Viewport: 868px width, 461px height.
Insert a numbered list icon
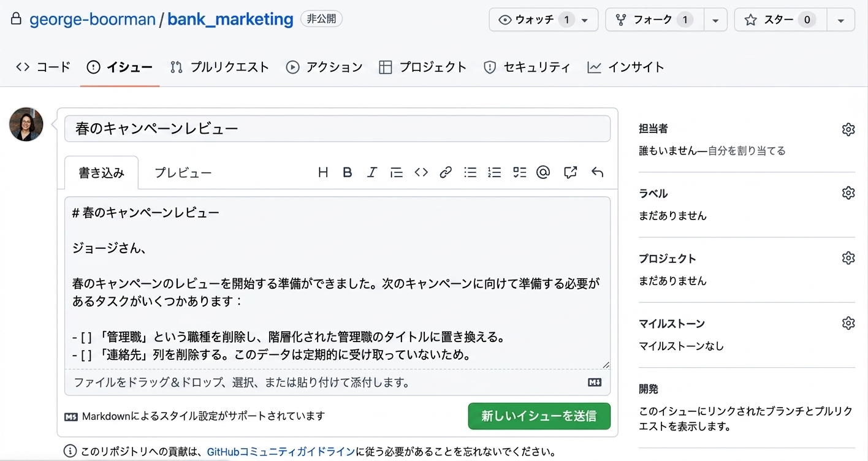495,172
